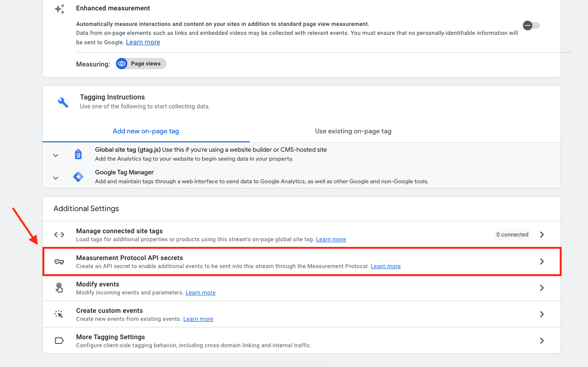The image size is (588, 367).
Task: Click the More Tagging Settings label icon
Action: pyautogui.click(x=59, y=341)
